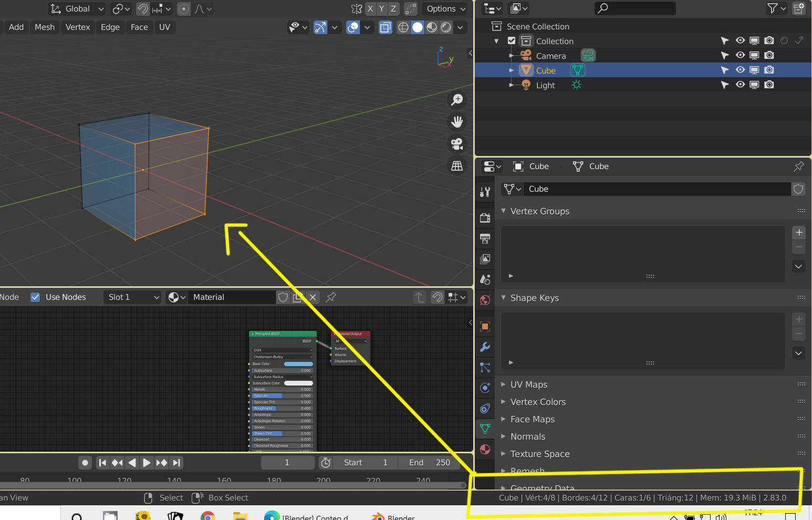
Task: Select the Light object in outliner
Action: point(545,85)
